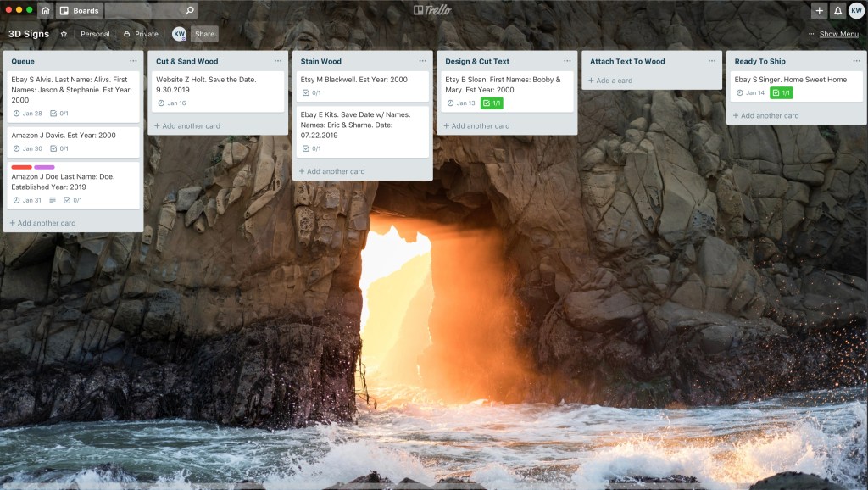Click the Personal team label
This screenshot has width=868, height=490.
[95, 34]
